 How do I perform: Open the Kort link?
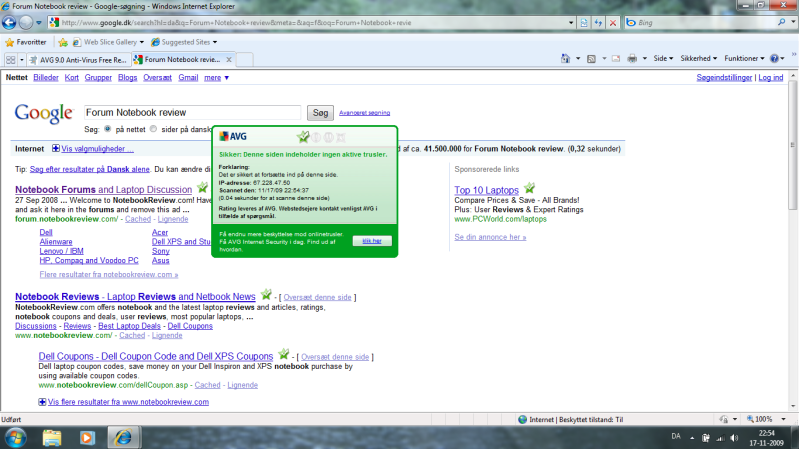tap(71, 77)
